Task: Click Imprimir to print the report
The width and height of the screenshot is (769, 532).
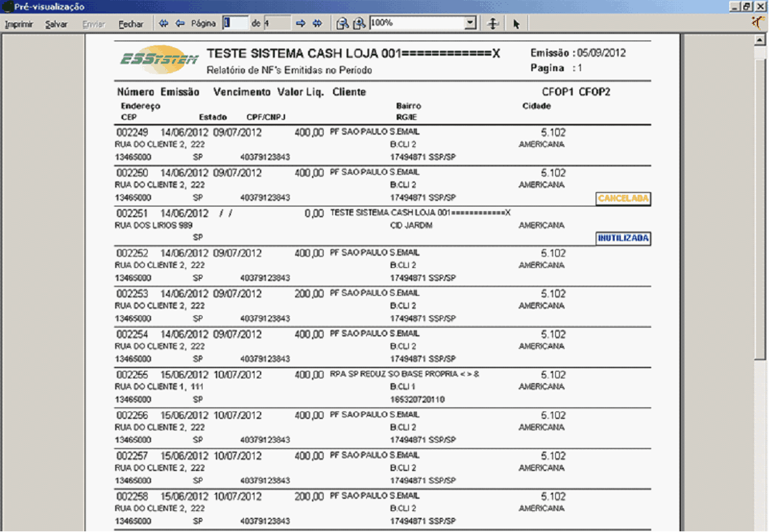Action: (19, 24)
